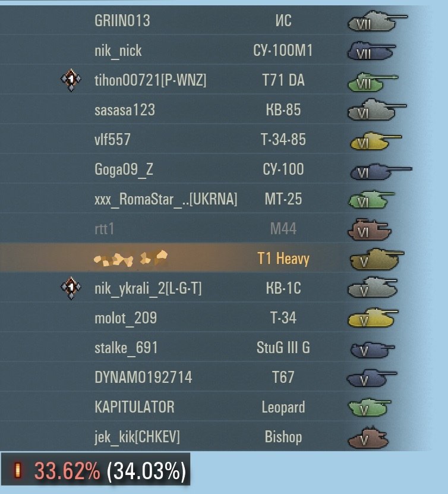Click the red chance-to-win indicator icon
448x494 pixels.
tap(18, 471)
